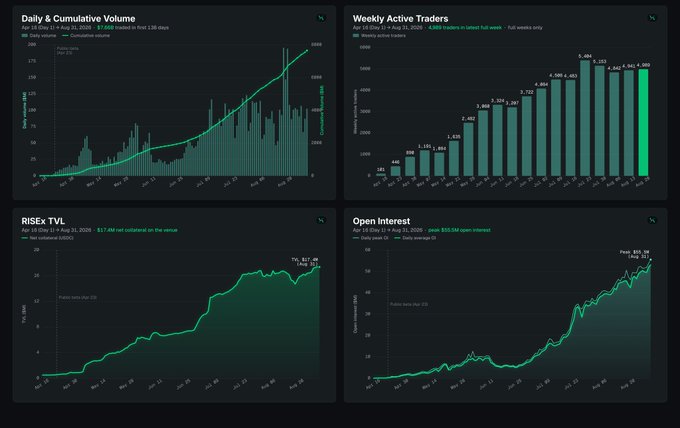Click the bar value label 181
680x428 pixels.
click(x=381, y=170)
